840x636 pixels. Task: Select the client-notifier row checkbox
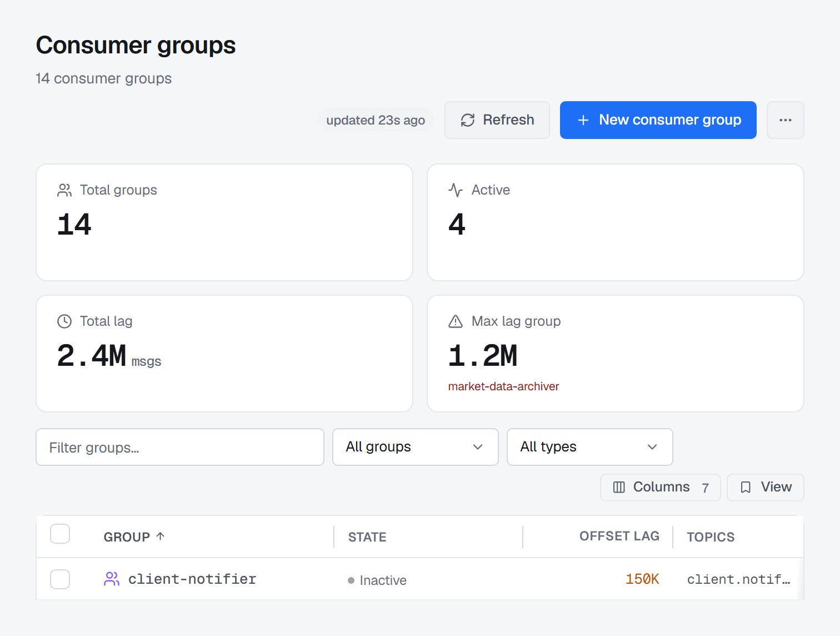60,579
